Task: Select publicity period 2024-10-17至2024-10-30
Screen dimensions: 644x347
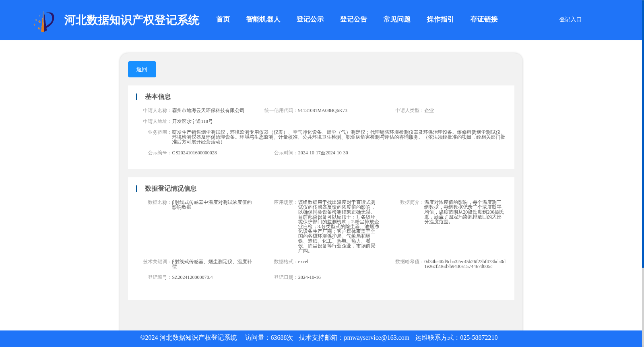Action: point(323,153)
